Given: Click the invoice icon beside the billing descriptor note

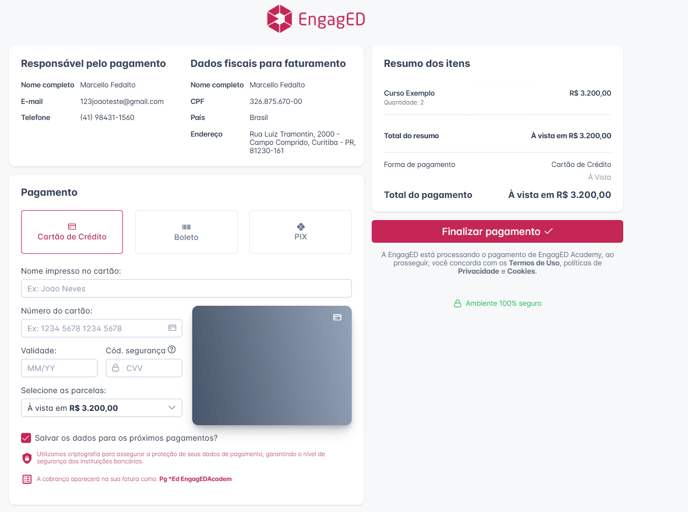Looking at the screenshot, I should pyautogui.click(x=27, y=479).
